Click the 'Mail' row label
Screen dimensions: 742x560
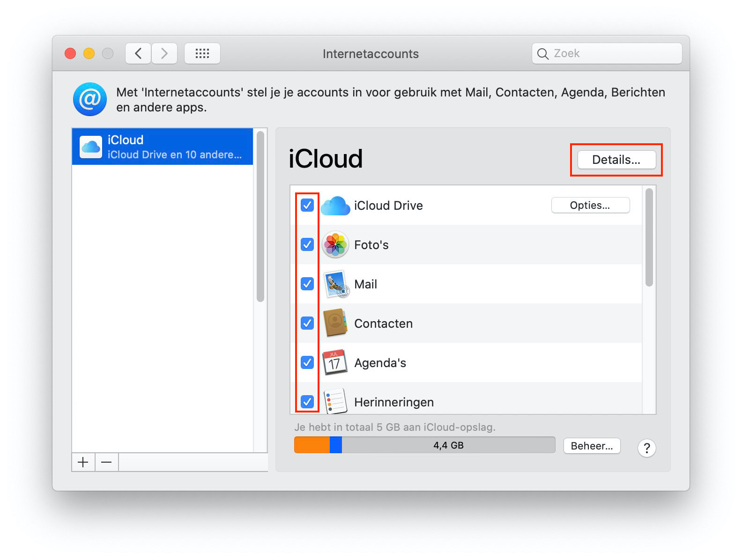(365, 284)
